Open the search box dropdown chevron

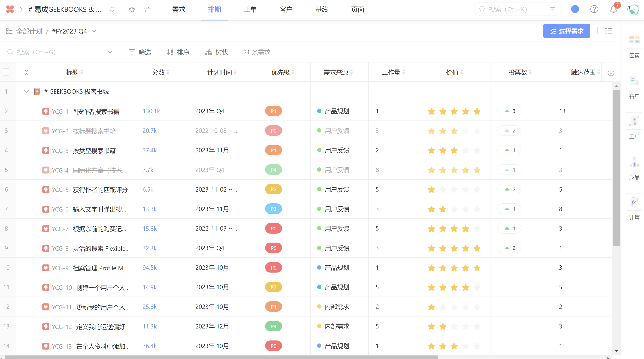point(110,52)
